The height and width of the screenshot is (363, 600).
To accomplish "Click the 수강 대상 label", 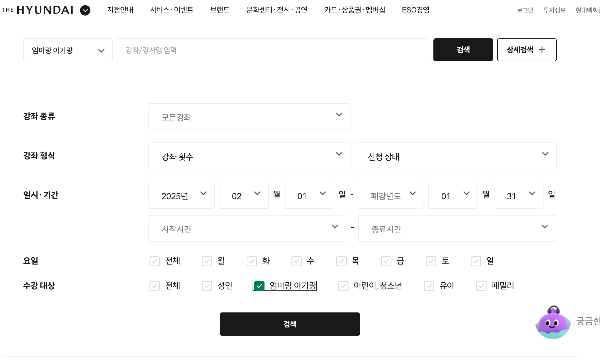I will (39, 286).
